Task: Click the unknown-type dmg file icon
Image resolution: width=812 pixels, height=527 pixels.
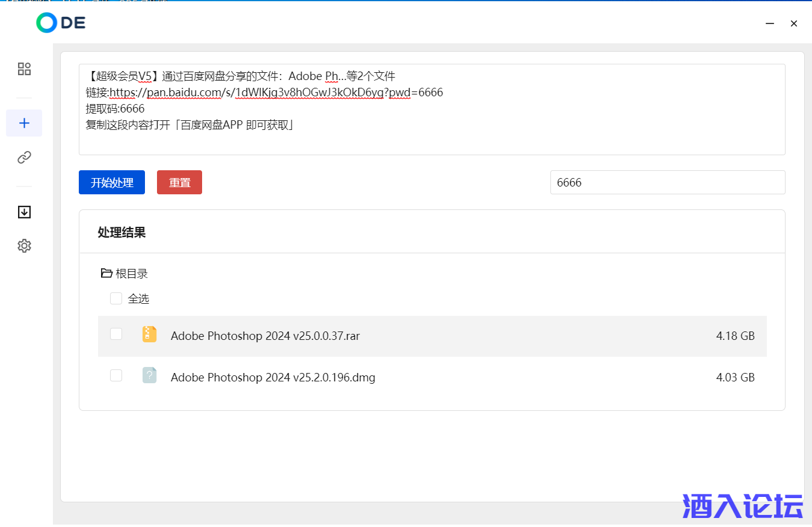Action: [x=149, y=376]
